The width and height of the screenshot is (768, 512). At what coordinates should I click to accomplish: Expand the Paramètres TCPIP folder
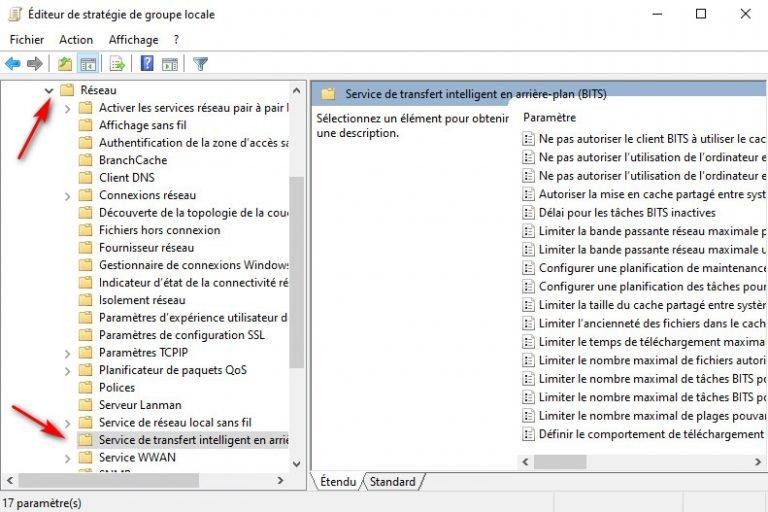point(67,353)
